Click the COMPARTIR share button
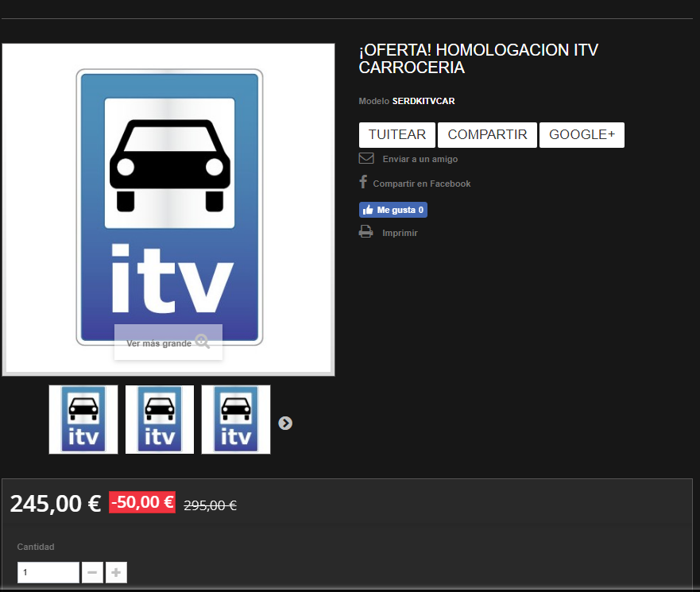Screen dimensions: 700x592 487,135
